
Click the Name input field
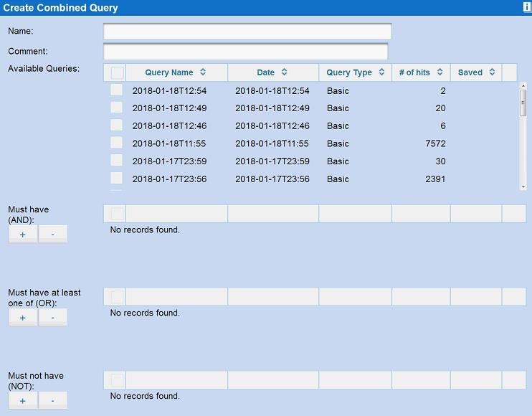pos(247,32)
